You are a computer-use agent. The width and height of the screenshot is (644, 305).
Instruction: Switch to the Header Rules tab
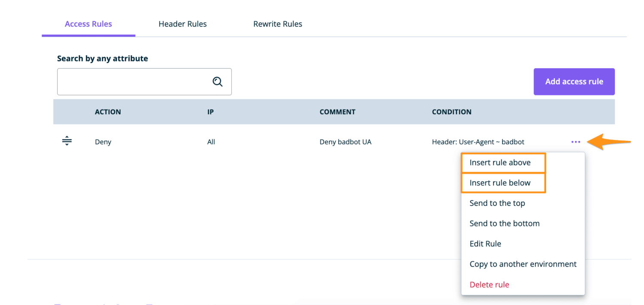coord(182,24)
